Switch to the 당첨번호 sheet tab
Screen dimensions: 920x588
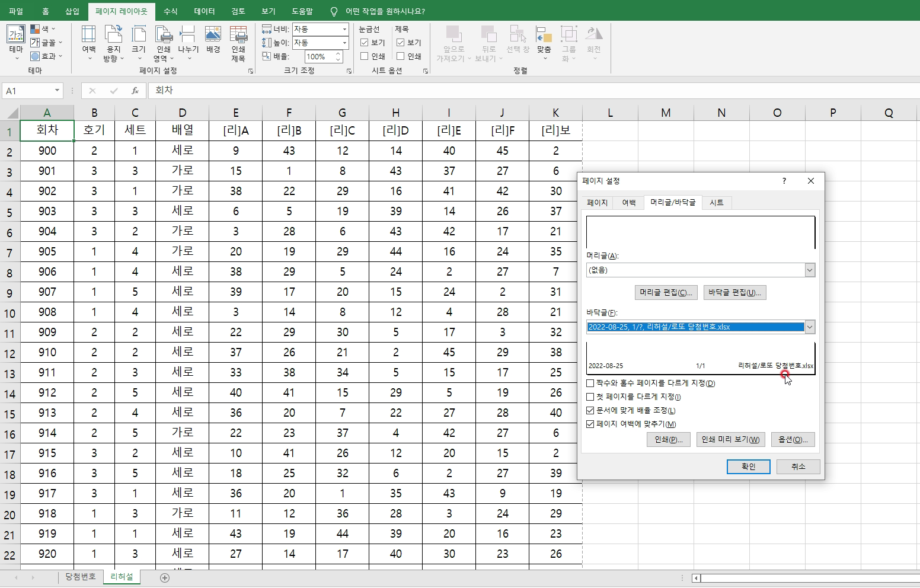pyautogui.click(x=81, y=577)
